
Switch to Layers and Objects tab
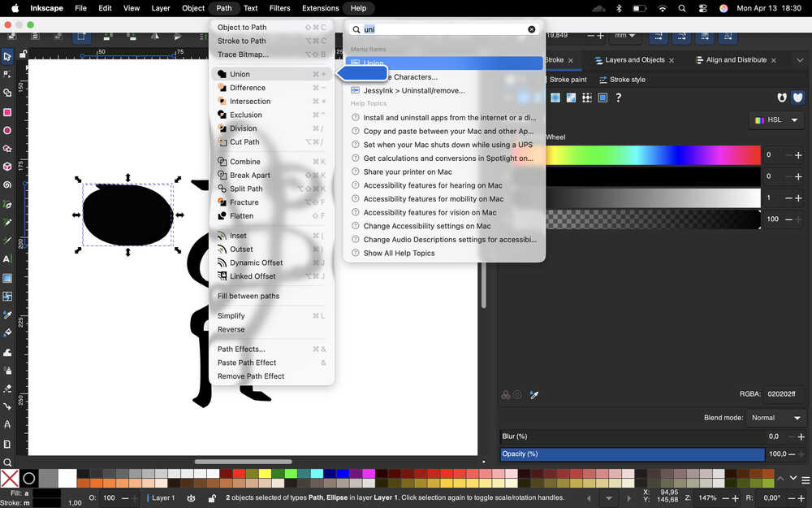(634, 60)
